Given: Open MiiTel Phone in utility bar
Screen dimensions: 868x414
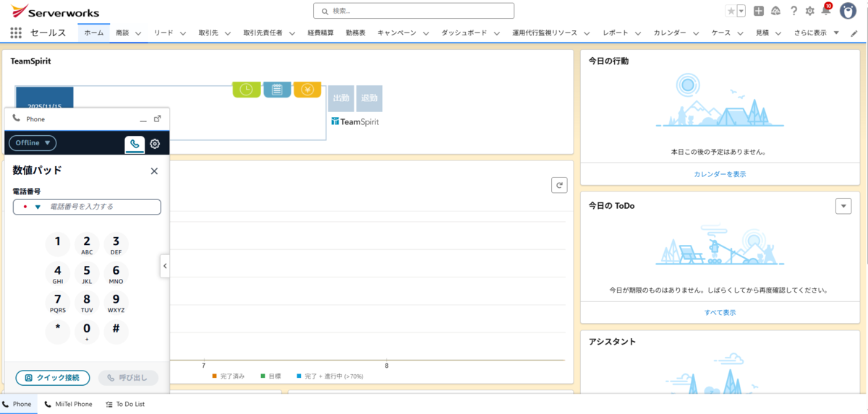Looking at the screenshot, I should (68, 404).
